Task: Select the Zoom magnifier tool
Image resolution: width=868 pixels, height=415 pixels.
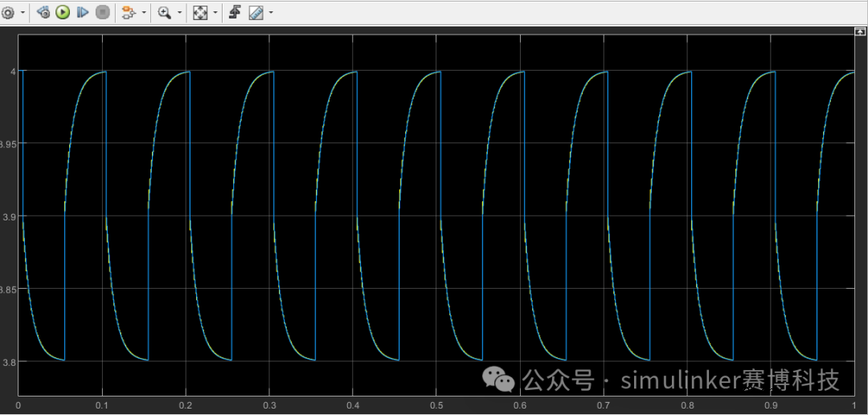Action: [165, 13]
